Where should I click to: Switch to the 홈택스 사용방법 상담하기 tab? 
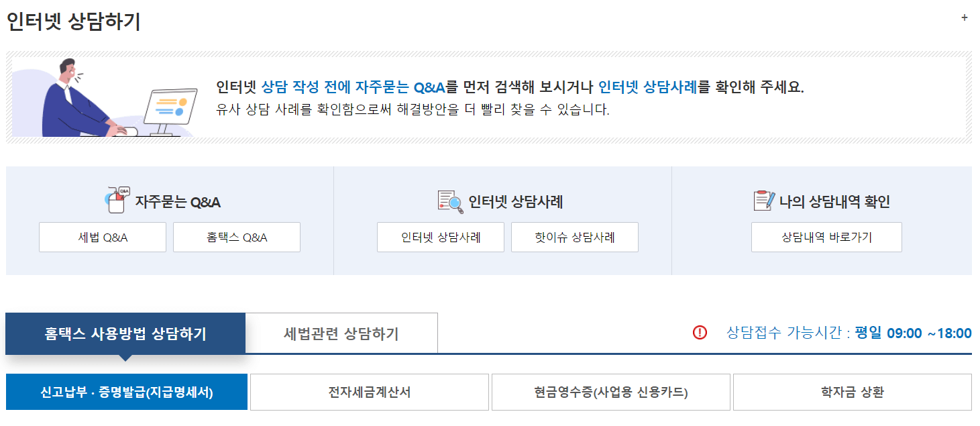click(x=125, y=332)
